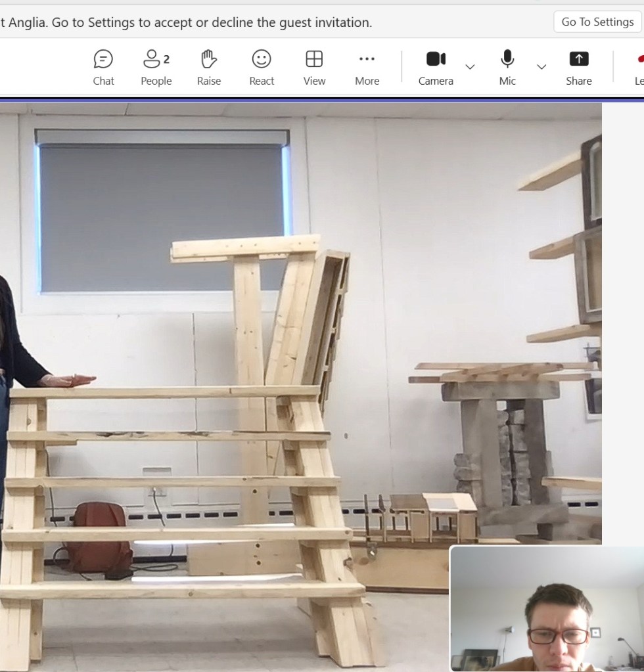This screenshot has width=644, height=672.
Task: Click the Go To Settings button
Action: click(597, 22)
